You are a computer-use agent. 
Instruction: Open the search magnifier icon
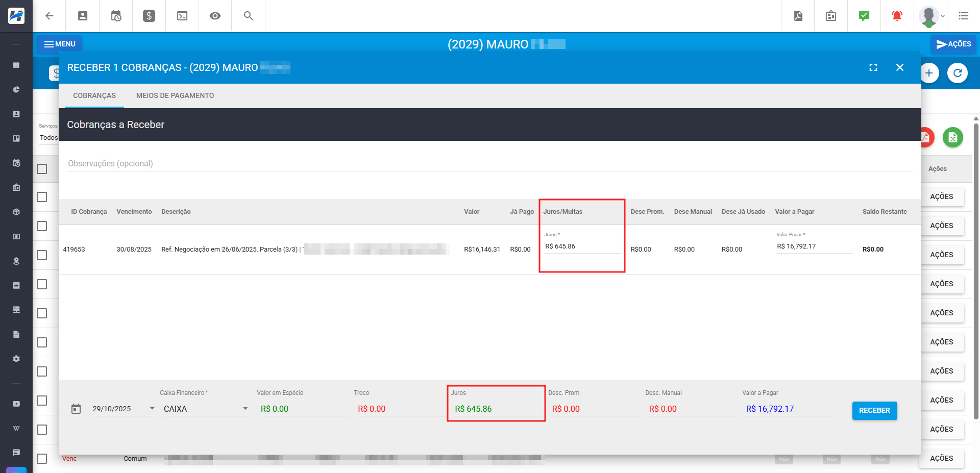(x=249, y=16)
